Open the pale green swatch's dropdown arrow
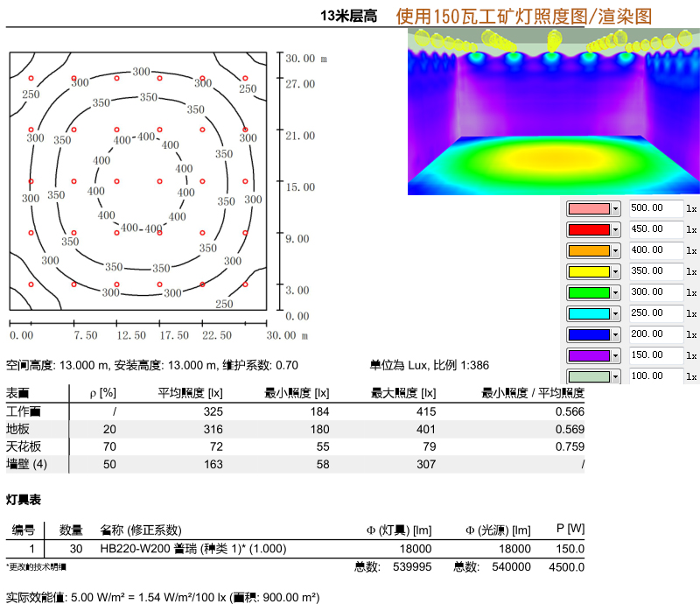 point(615,376)
